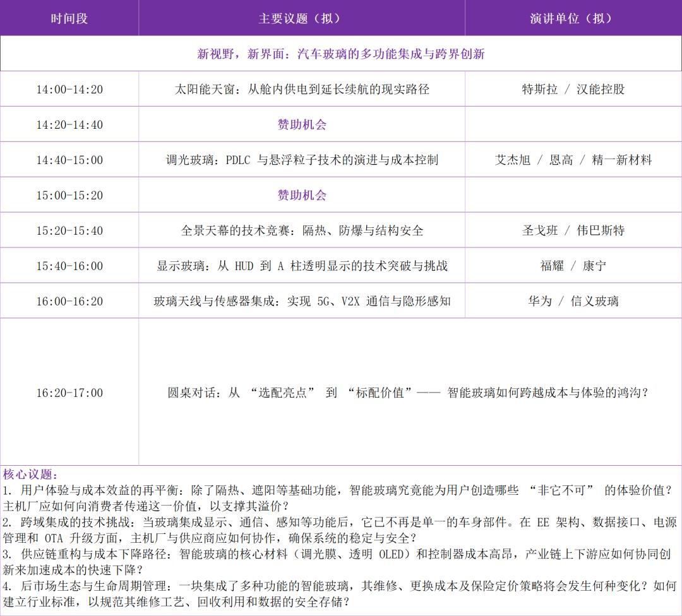
Task: Click the 16:00-16:20 time cell
Action: pyautogui.click(x=69, y=301)
